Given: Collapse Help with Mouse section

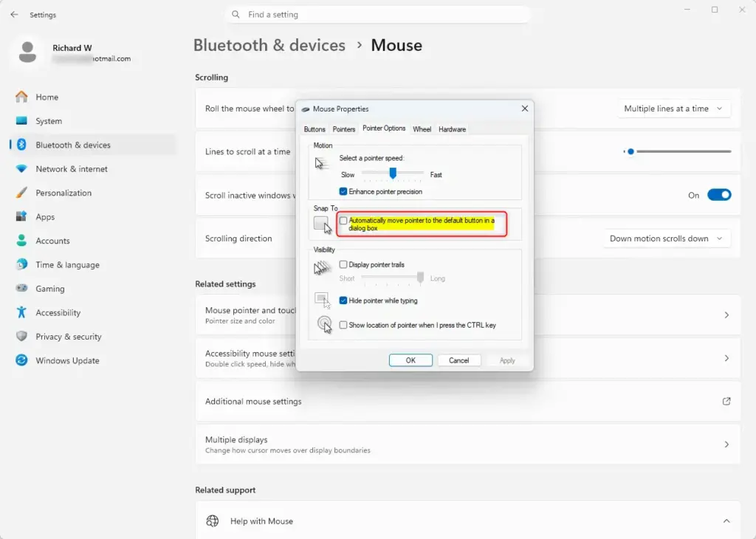Looking at the screenshot, I should [726, 521].
